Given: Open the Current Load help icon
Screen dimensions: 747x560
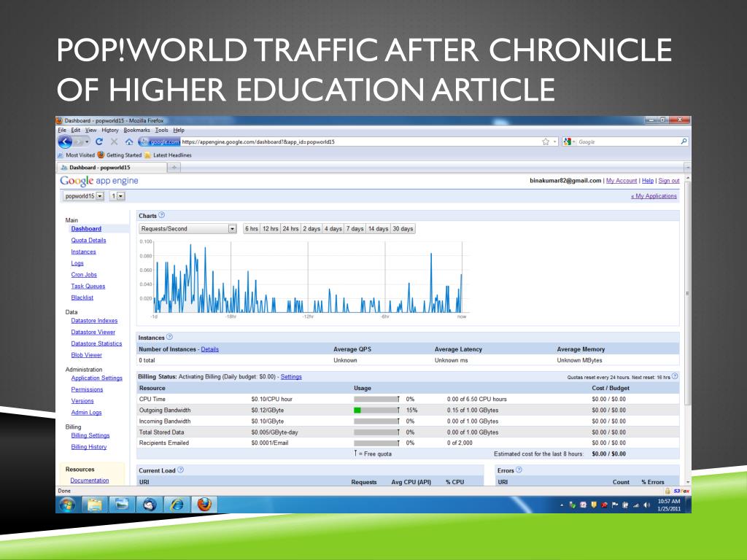Looking at the screenshot, I should (181, 470).
